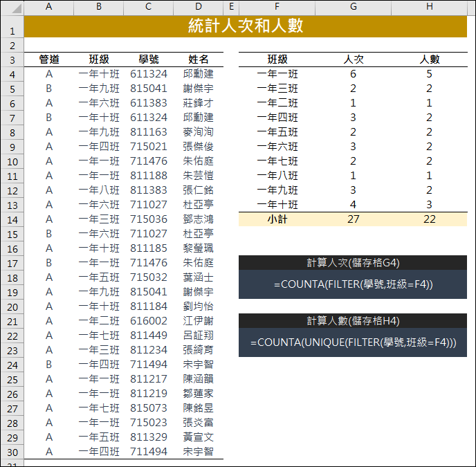Select the name cell 葉涵士

tap(199, 277)
